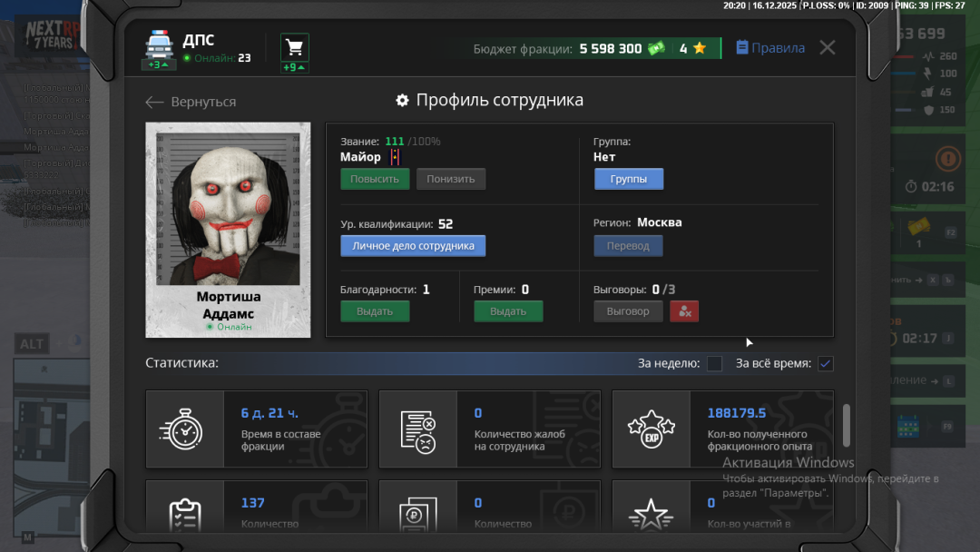Open the Группы panel
The image size is (980, 552).
(x=628, y=178)
